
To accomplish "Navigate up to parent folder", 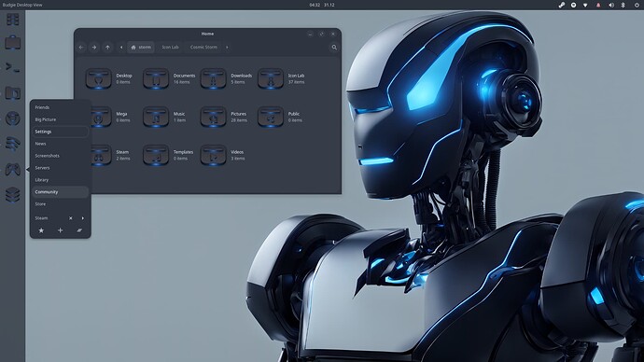I will pyautogui.click(x=107, y=48).
